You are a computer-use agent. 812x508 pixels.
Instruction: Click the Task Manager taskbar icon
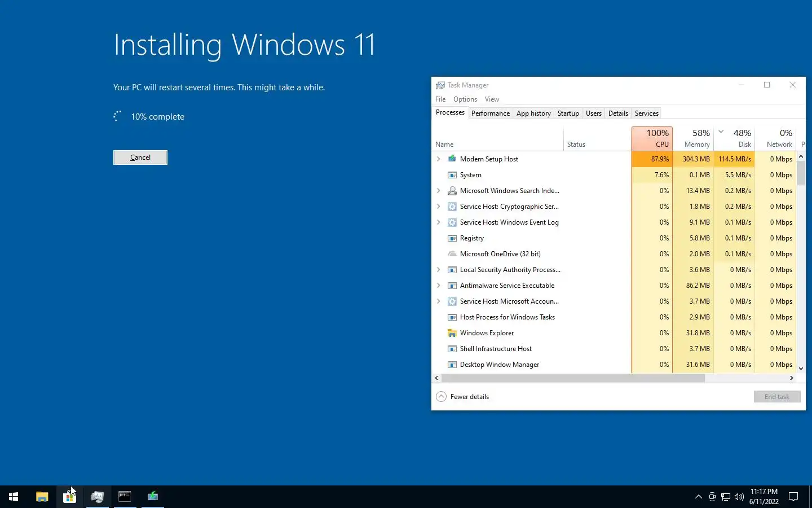coord(98,497)
